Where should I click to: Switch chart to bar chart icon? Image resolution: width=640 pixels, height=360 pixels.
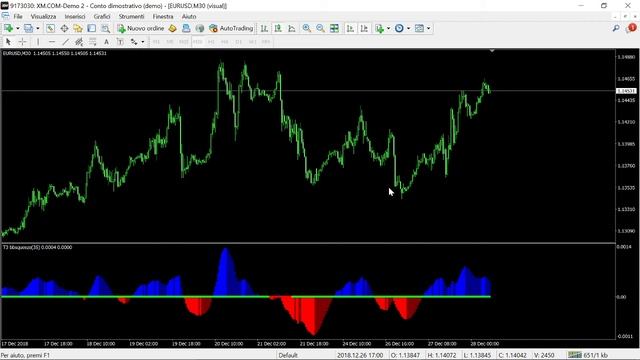(x=264, y=28)
